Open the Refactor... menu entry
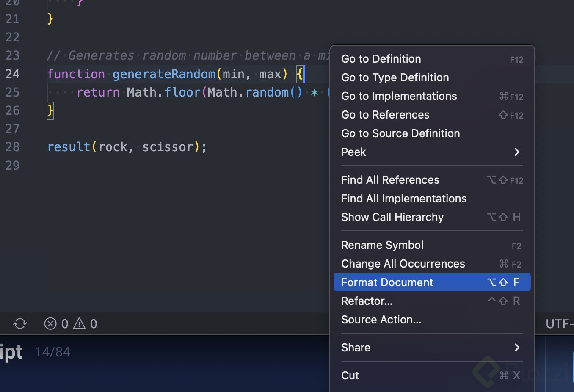Image resolution: width=574 pixels, height=392 pixels. click(367, 301)
